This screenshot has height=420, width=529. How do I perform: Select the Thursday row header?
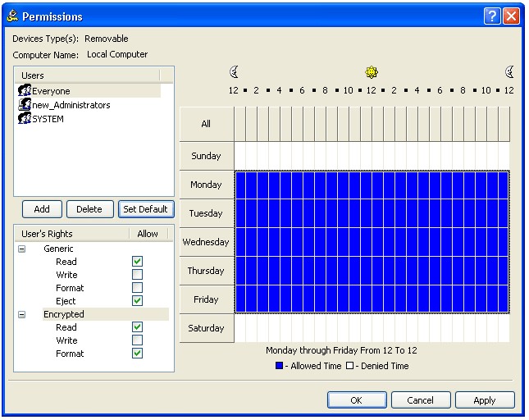click(207, 271)
